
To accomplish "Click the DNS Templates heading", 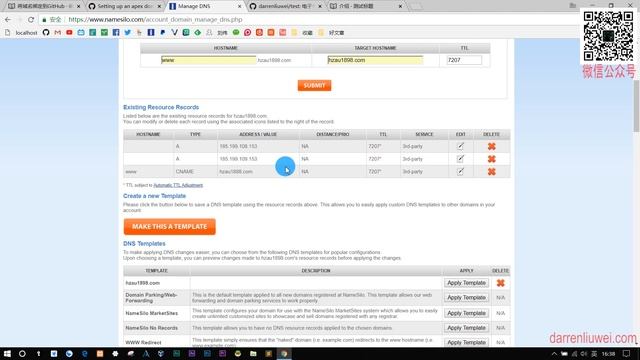I will [144, 244].
